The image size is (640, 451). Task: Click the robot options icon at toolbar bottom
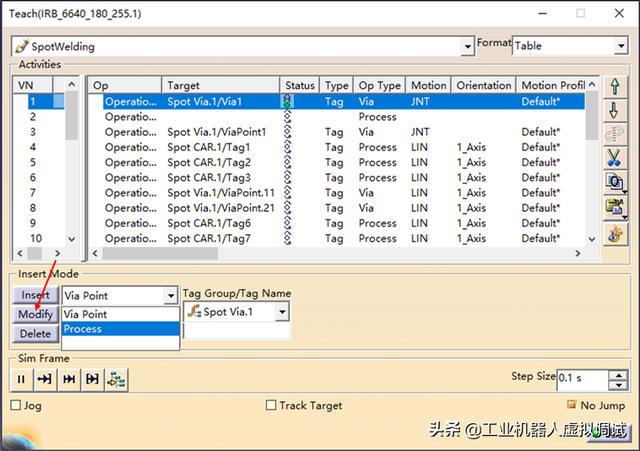click(x=615, y=234)
